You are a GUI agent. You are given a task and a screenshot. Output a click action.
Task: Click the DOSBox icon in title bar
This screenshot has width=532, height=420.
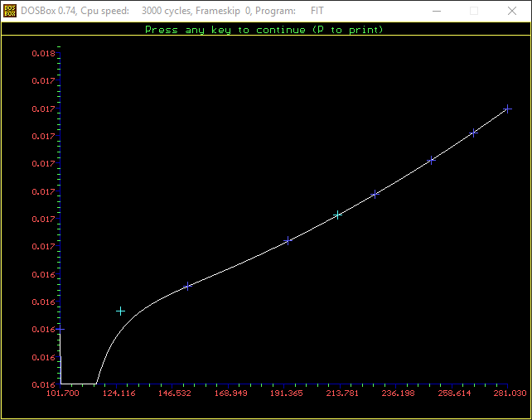tap(11, 12)
